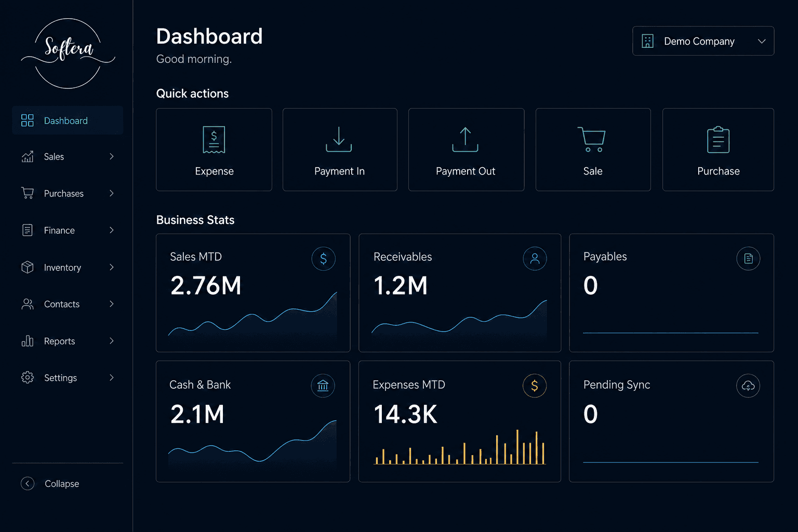The image size is (798, 532).
Task: Click the 2.76M sales value
Action: pyautogui.click(x=206, y=286)
